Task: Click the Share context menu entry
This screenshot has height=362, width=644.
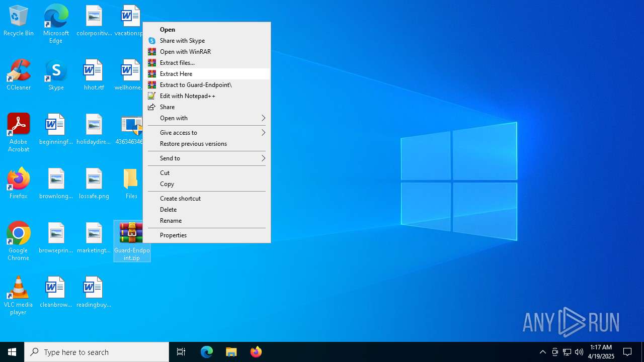Action: point(207,107)
